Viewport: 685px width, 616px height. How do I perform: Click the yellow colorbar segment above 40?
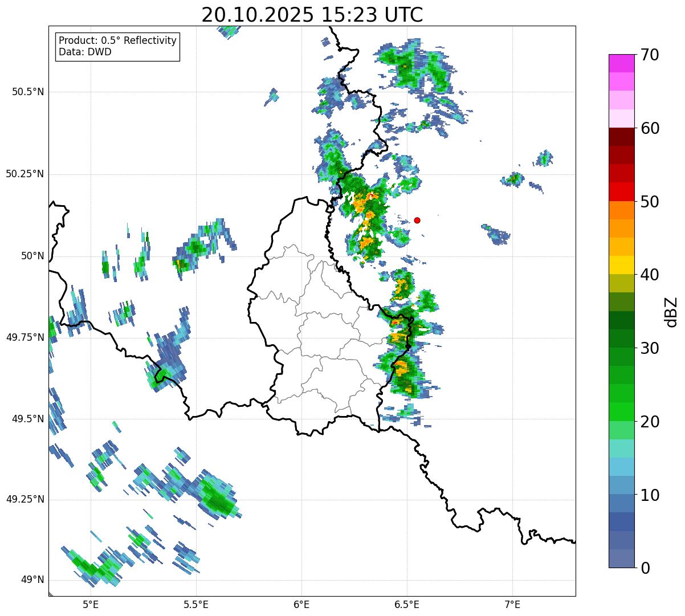click(x=622, y=265)
